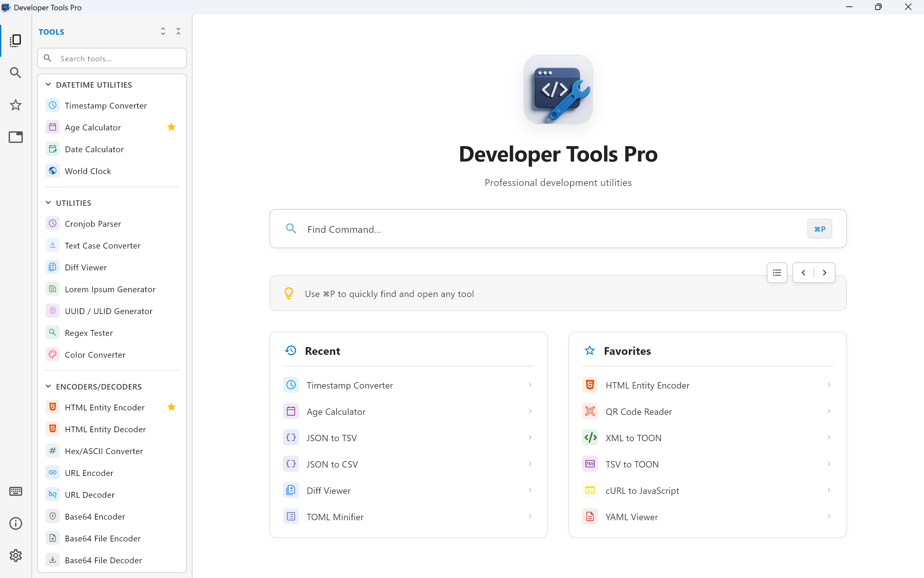Open the info icon in left rail
Image resolution: width=924 pixels, height=578 pixels.
[x=15, y=523]
